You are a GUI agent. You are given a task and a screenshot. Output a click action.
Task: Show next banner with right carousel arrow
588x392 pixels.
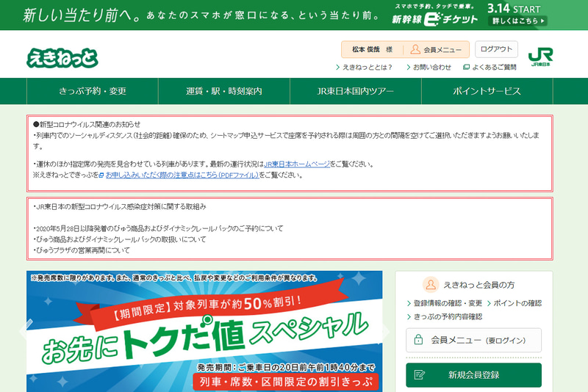[385, 331]
